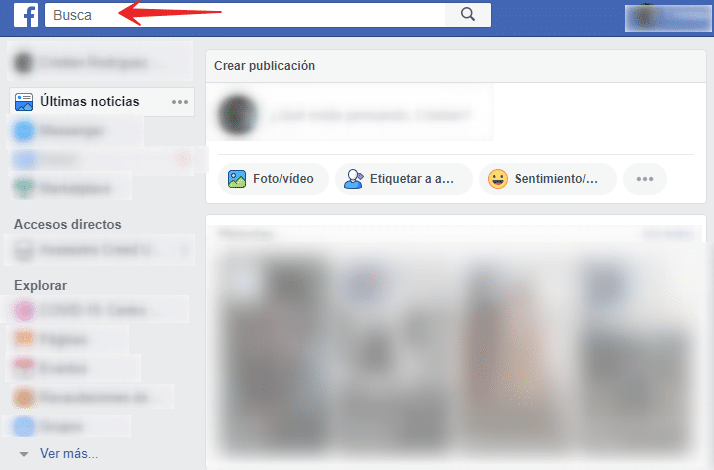714x470 pixels.
Task: Focus the Busca search input field
Action: 250,15
